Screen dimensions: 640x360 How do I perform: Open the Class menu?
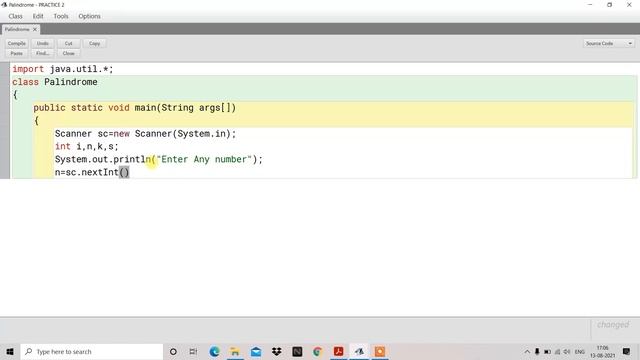[x=16, y=16]
